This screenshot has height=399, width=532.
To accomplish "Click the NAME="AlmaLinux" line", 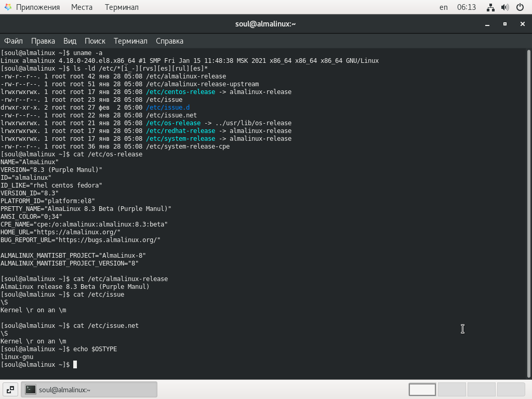I will [x=30, y=162].
